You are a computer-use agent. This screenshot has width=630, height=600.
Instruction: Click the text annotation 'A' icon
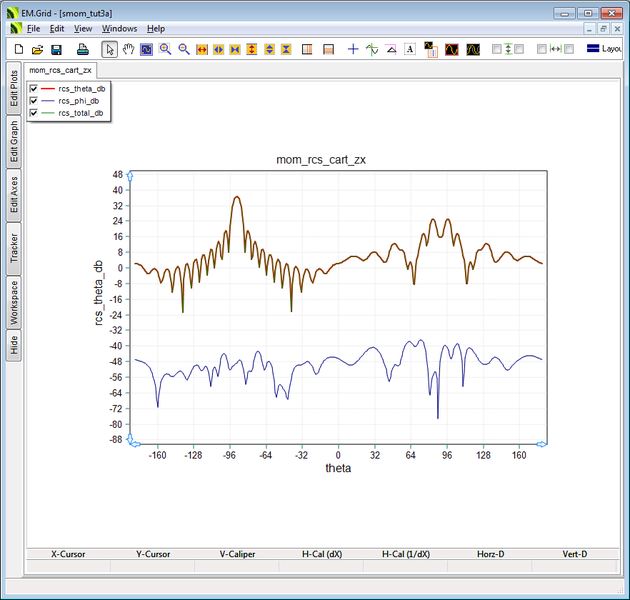click(x=410, y=49)
